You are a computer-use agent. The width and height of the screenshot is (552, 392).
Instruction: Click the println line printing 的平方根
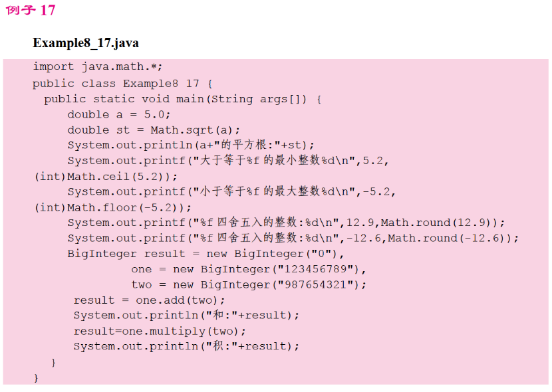pyautogui.click(x=191, y=145)
